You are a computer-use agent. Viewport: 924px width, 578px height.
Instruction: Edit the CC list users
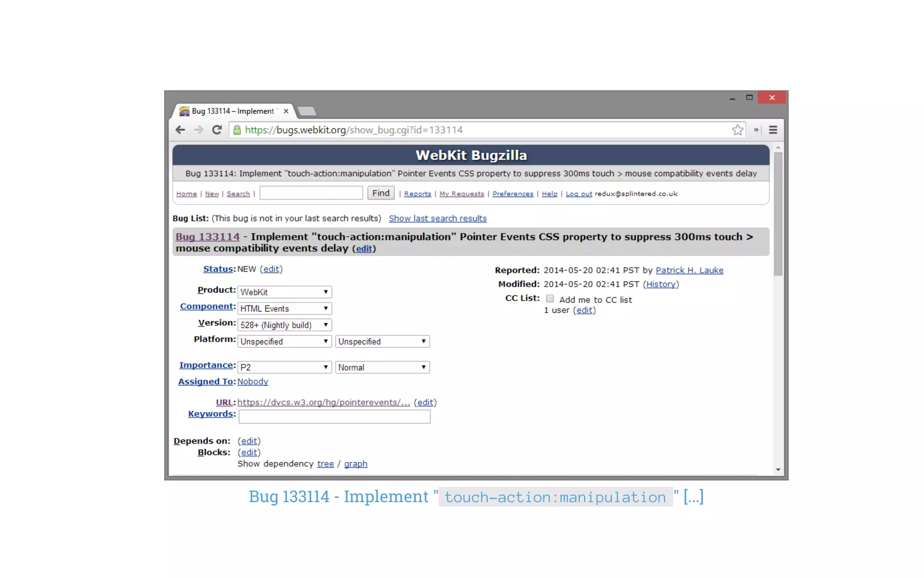pyautogui.click(x=584, y=310)
